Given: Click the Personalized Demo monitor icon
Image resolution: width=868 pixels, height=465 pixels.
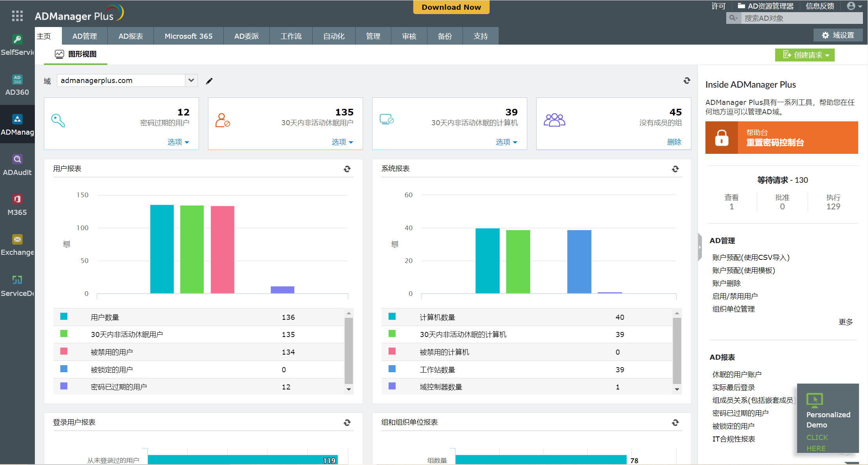Looking at the screenshot, I should pyautogui.click(x=815, y=400).
